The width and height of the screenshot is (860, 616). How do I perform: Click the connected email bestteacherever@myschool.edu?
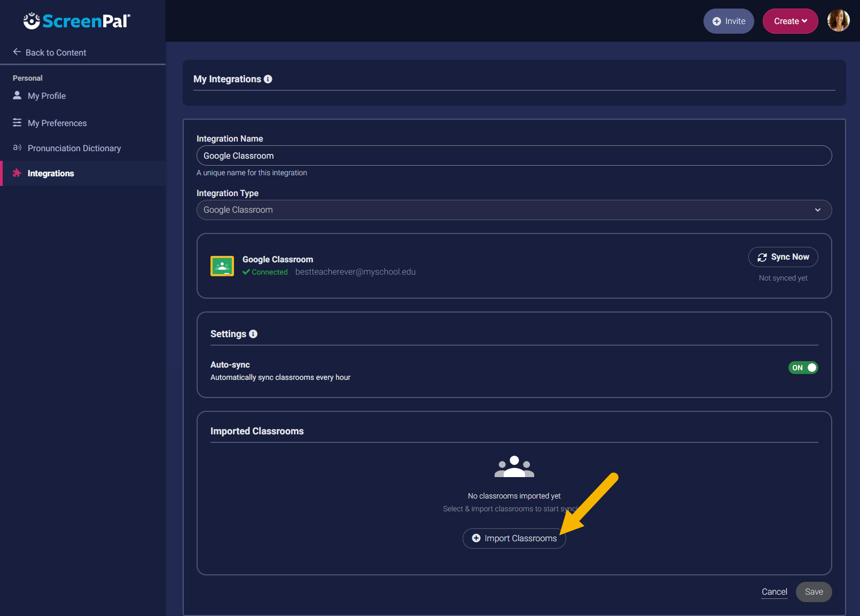(355, 272)
